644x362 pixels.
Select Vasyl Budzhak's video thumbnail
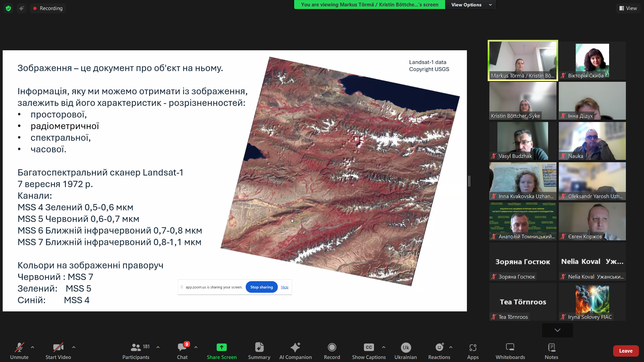[x=522, y=141]
